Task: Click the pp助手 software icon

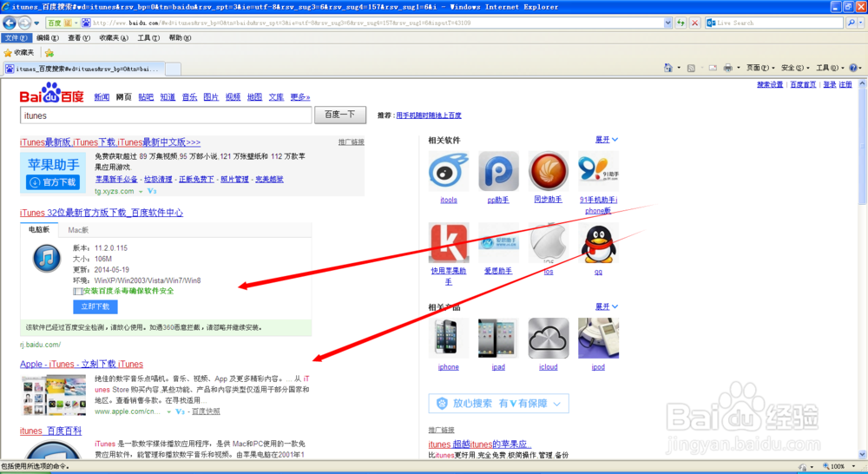Action: pyautogui.click(x=498, y=172)
